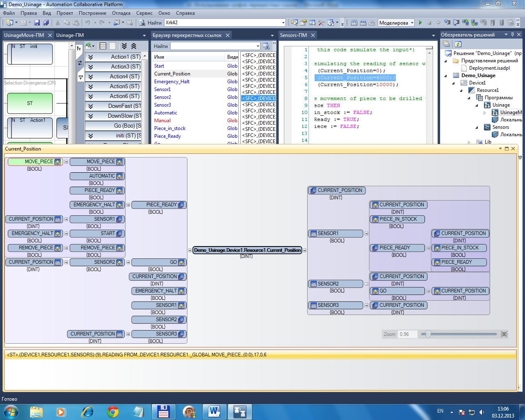
Task: Toggle the pin on the Обозреватель решений panel
Action: (512, 35)
